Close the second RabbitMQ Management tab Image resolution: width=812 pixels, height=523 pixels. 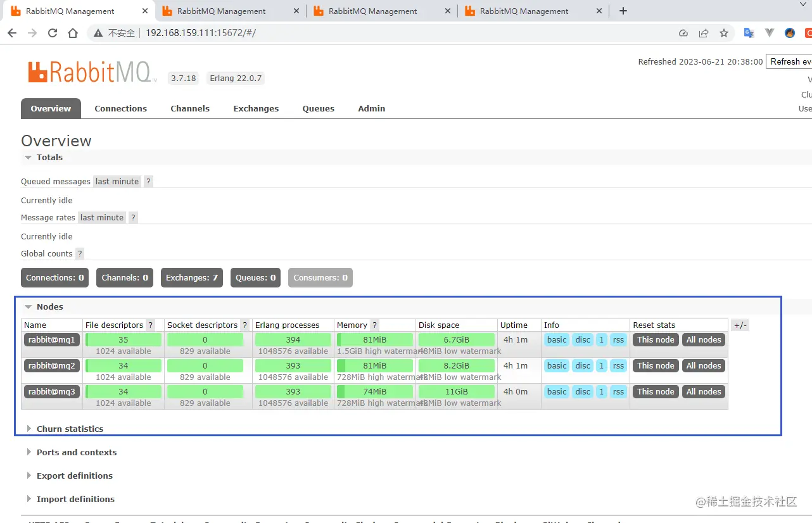tap(296, 11)
